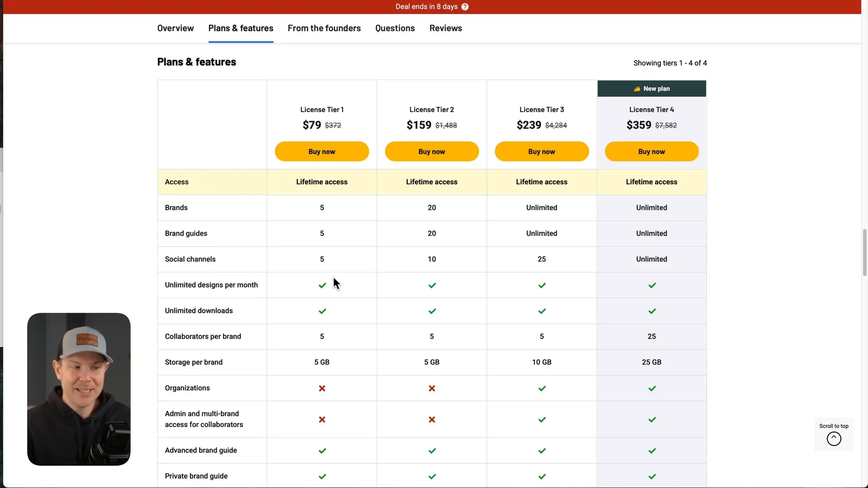Click the Storage per brand row label
The width and height of the screenshot is (868, 488).
pos(193,362)
